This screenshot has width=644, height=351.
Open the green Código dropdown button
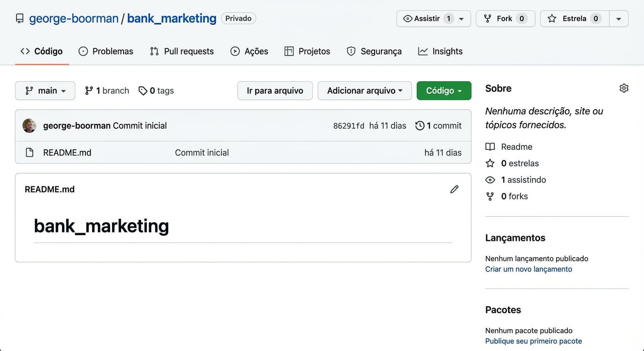pos(444,90)
